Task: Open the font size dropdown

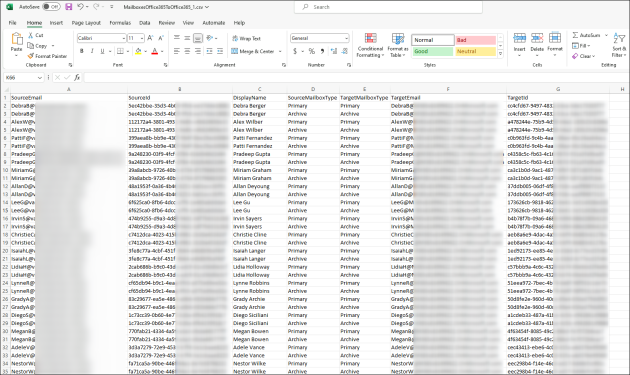Action: coord(142,38)
